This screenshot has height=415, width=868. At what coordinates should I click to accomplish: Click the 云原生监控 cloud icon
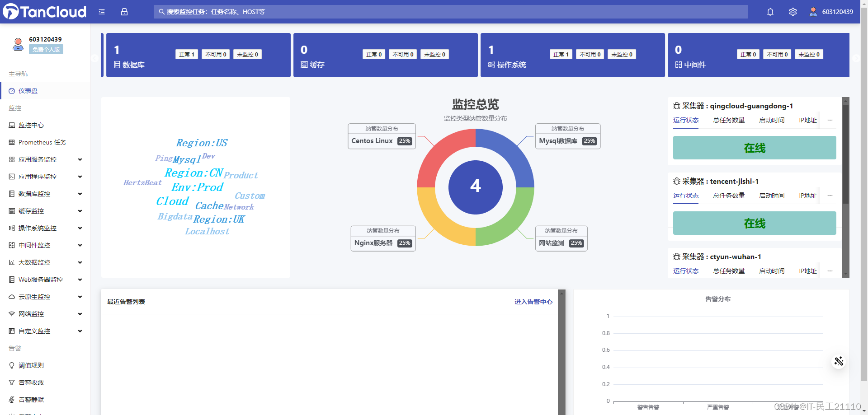tap(12, 297)
